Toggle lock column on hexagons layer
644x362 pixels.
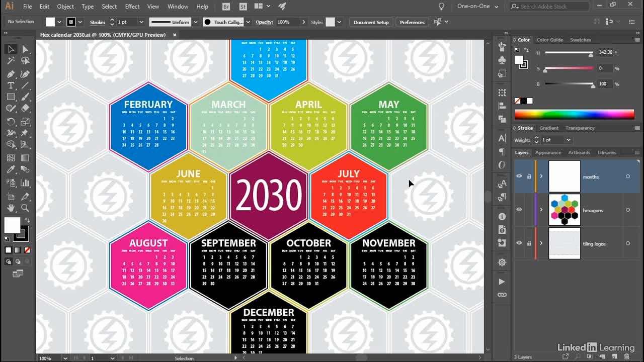(x=529, y=210)
